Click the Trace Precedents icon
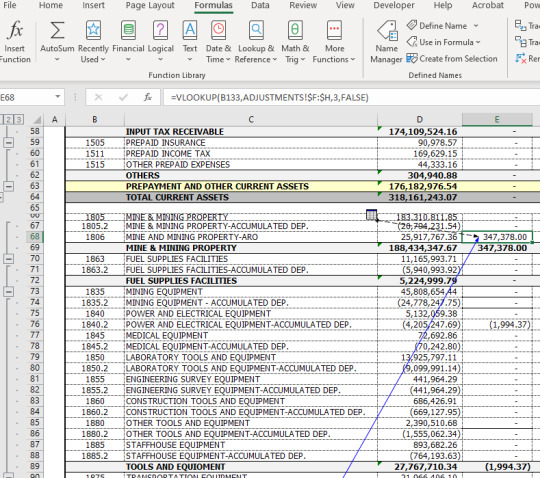540x478 pixels. (x=520, y=25)
